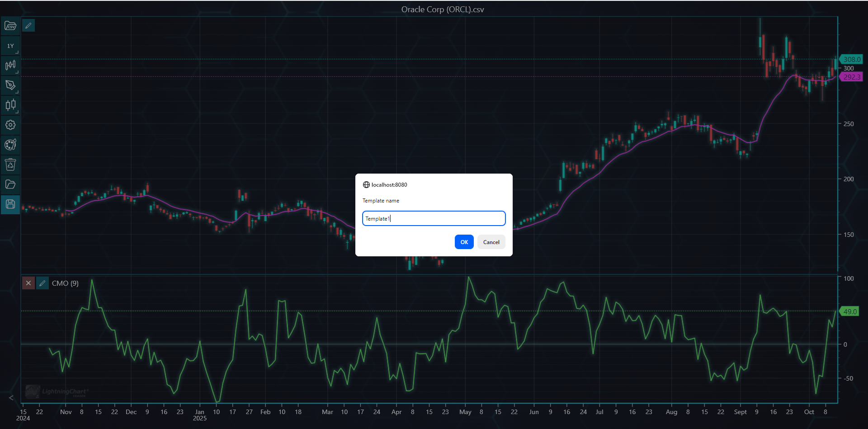The image size is (868, 429).
Task: Click the 292.3 moving average value label
Action: pyautogui.click(x=852, y=77)
